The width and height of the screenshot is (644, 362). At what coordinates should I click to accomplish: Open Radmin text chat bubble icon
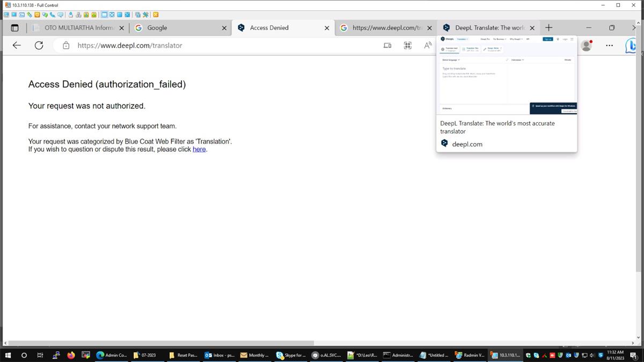tap(61, 14)
